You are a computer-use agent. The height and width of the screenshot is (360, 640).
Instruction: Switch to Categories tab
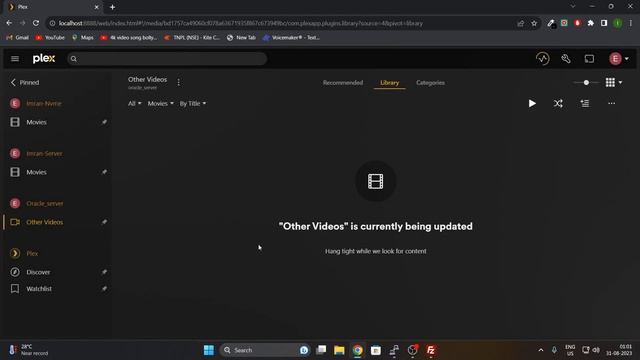pyautogui.click(x=430, y=82)
